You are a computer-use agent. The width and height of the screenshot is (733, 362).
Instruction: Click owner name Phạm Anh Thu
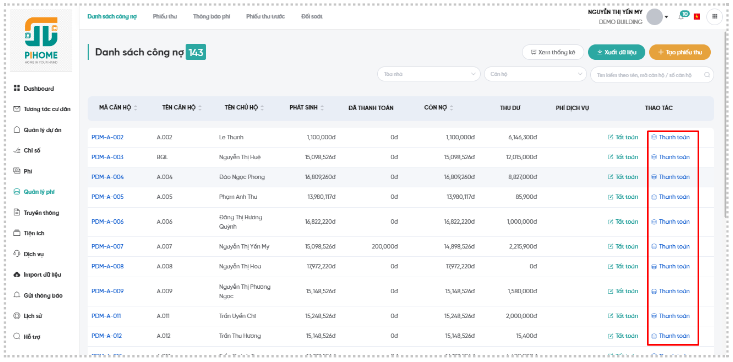[x=238, y=197]
